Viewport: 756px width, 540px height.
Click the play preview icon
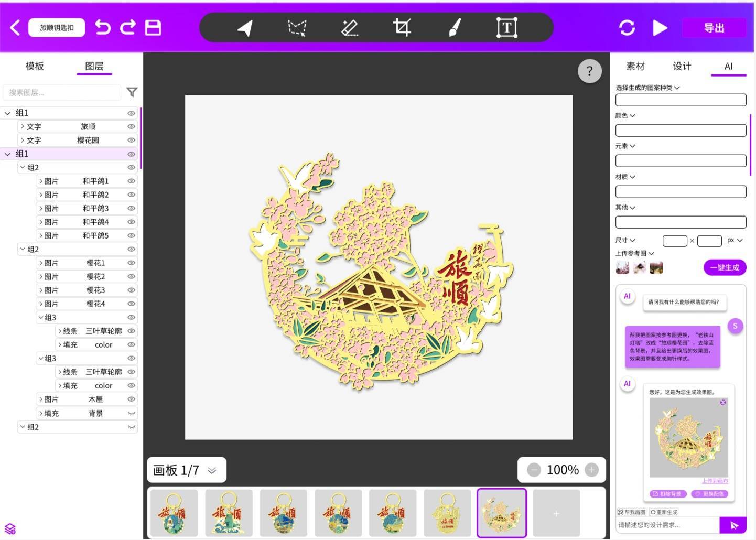660,28
